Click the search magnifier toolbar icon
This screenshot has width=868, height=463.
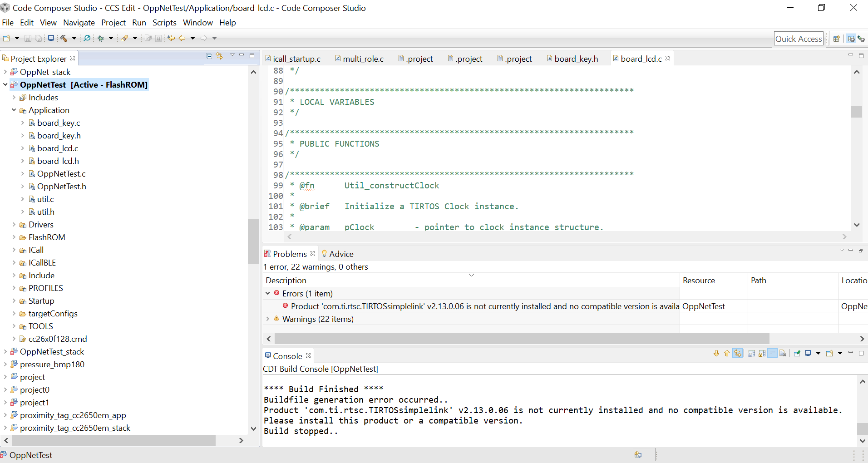[87, 38]
